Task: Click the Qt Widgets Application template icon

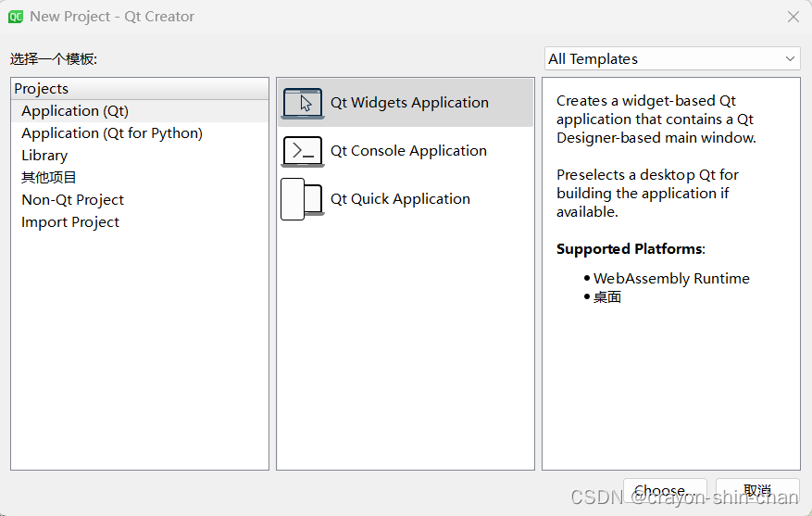Action: click(x=302, y=103)
